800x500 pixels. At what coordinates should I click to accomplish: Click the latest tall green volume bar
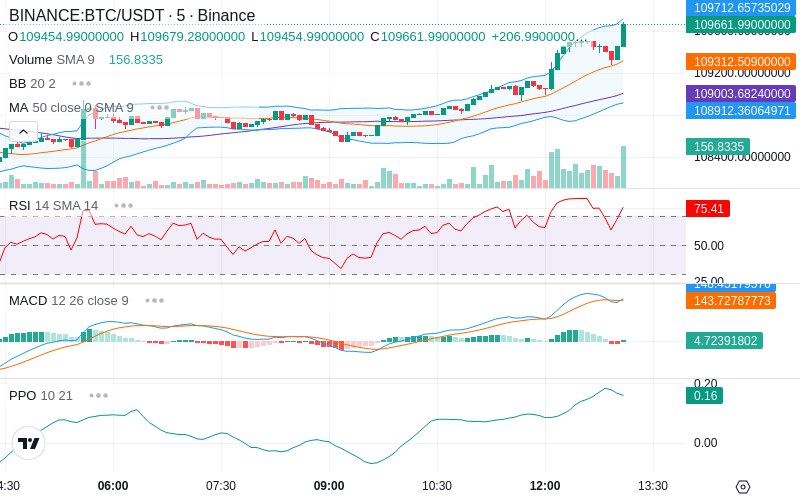(623, 167)
